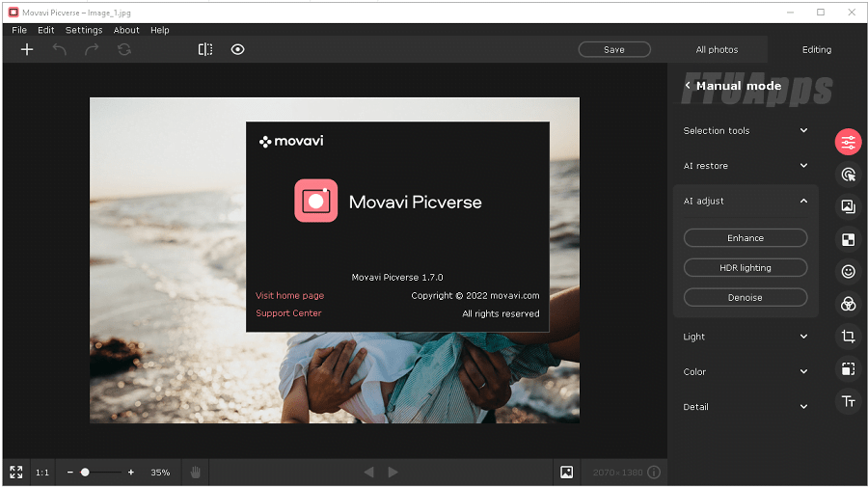The height and width of the screenshot is (487, 868).
Task: Save the edited image
Action: (614, 50)
